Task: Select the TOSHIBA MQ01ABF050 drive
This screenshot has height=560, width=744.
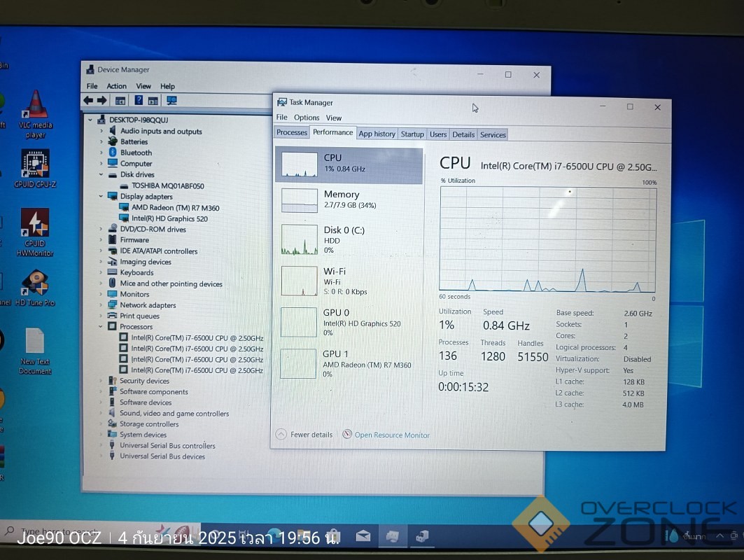Action: 167,185
